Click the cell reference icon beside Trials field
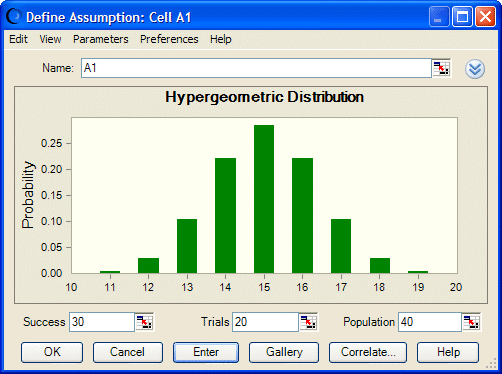Screen dimensions: 502x374 pos(308,322)
